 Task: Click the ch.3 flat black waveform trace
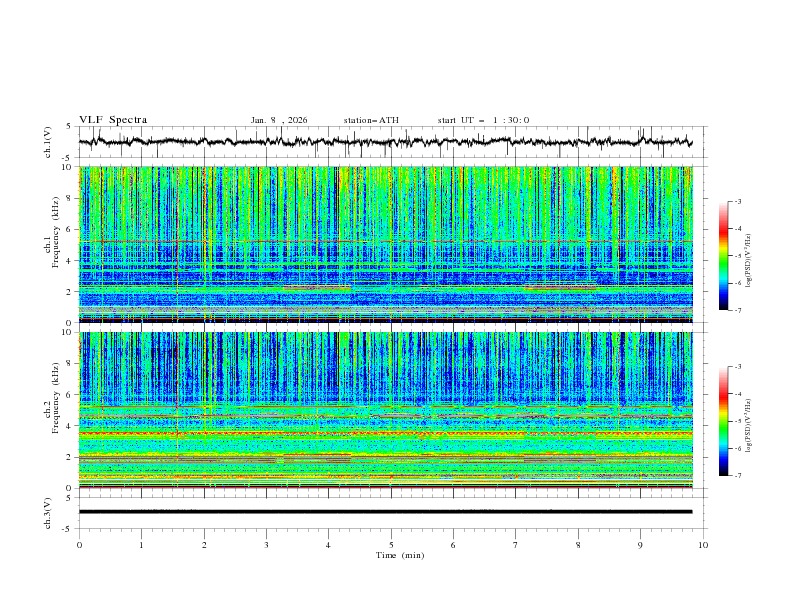385,512
